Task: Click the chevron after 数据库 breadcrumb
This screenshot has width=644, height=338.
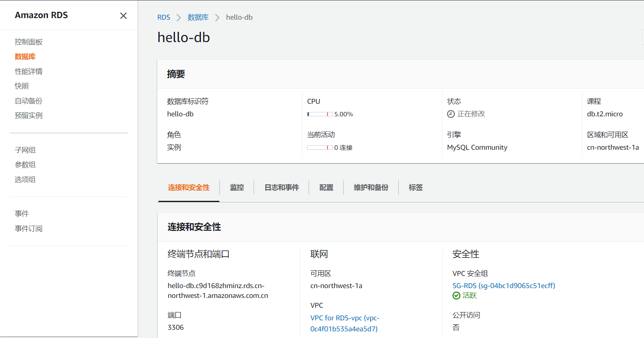Action: coord(217,18)
